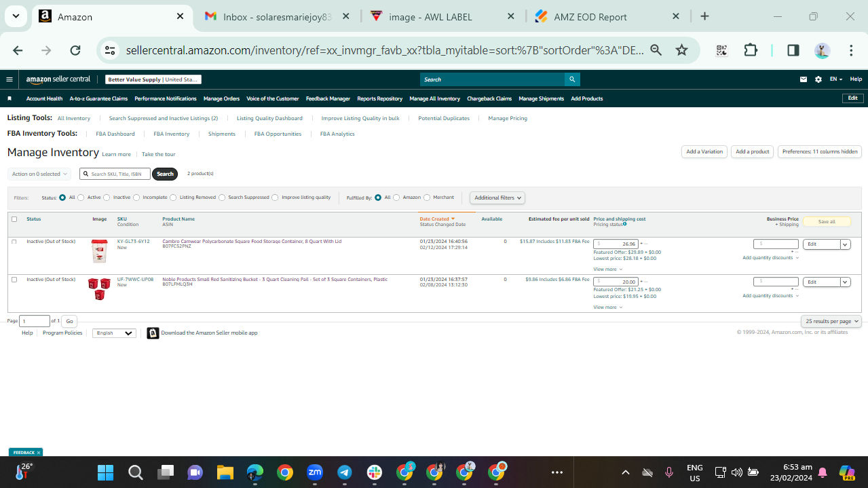The height and width of the screenshot is (488, 868).
Task: Go back with the browser back arrow
Action: tap(18, 50)
